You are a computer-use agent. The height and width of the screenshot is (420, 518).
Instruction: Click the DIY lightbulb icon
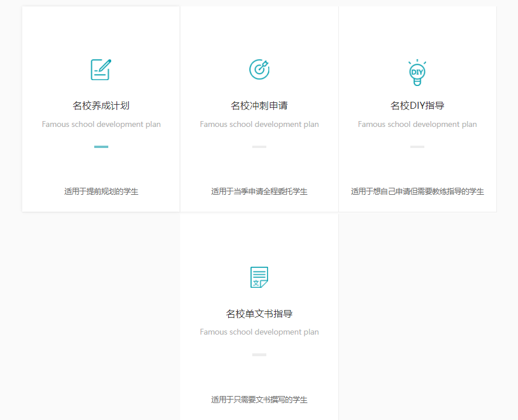(x=417, y=71)
